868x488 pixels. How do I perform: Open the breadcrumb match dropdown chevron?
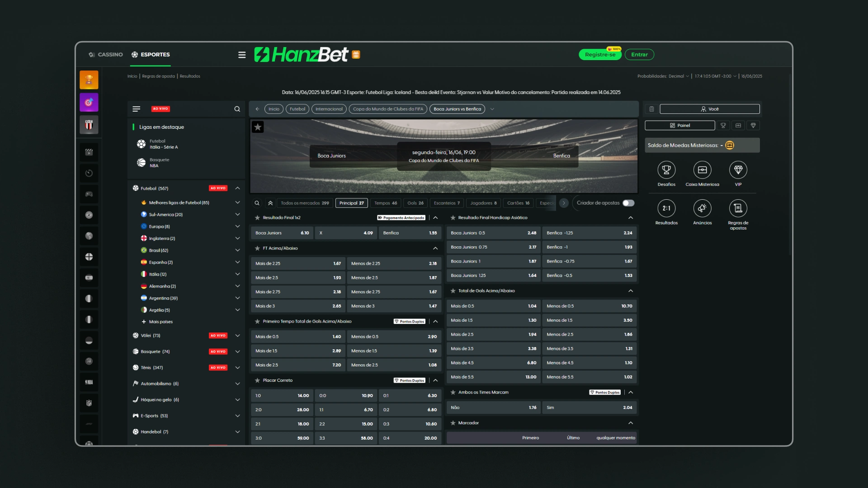tap(492, 109)
